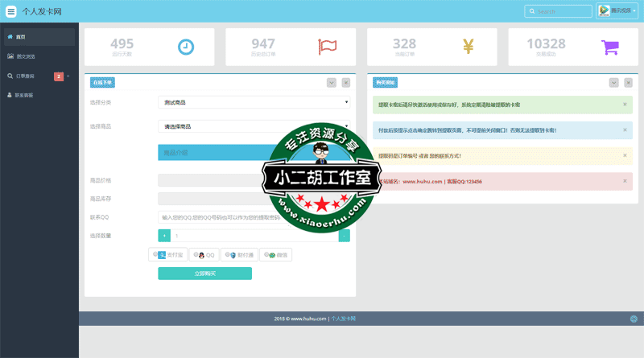Dismiss the green alert notice
Viewport: 644px width, 358px height.
(625, 105)
